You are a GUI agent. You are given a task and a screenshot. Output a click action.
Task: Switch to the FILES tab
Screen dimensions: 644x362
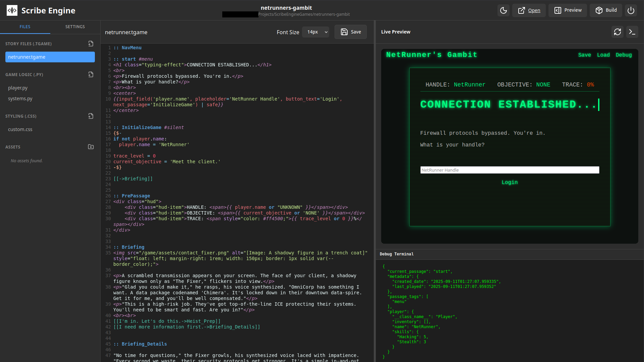pos(25,26)
